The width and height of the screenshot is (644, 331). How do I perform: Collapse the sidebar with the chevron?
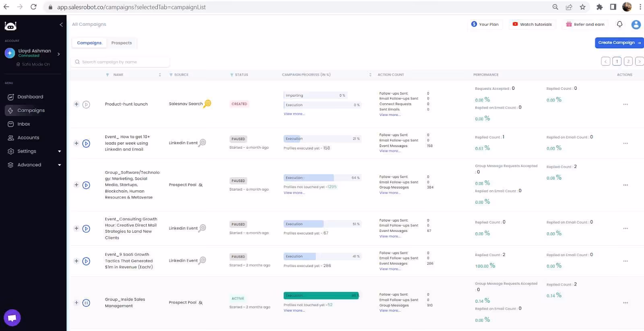tap(61, 25)
